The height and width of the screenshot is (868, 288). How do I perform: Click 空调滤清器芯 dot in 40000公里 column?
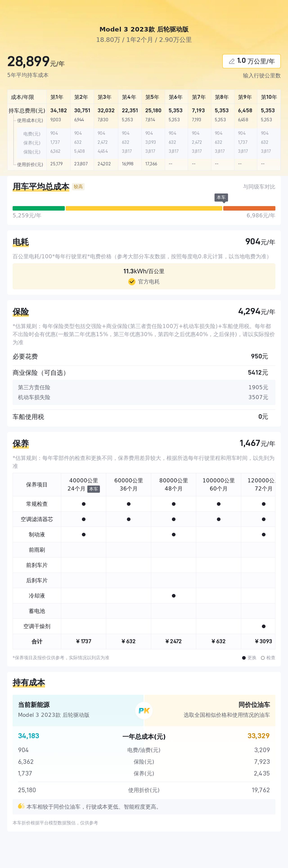point(83,519)
